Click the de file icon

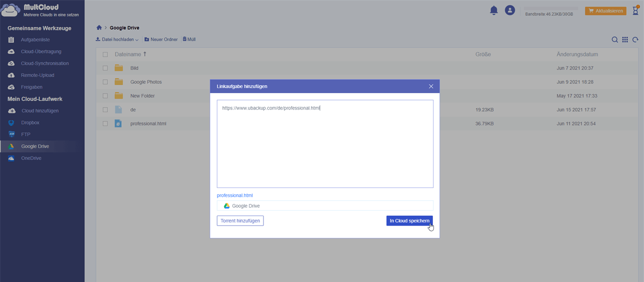coord(118,110)
